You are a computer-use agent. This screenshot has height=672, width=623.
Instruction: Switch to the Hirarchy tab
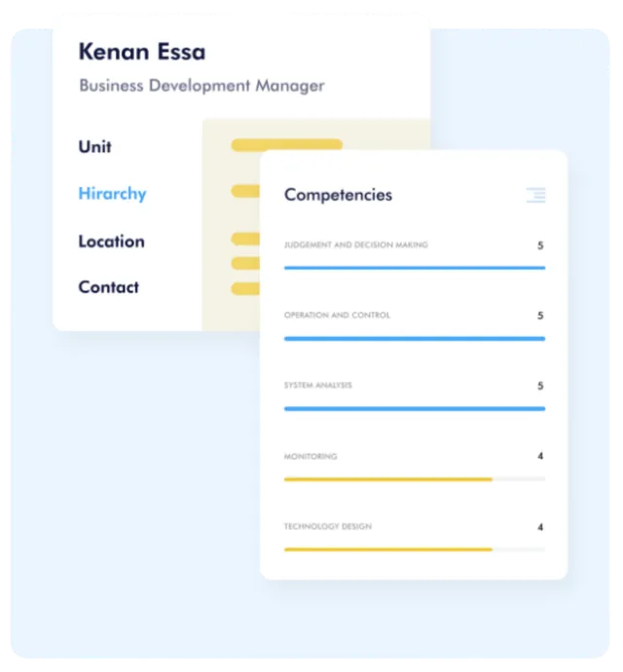tap(112, 194)
